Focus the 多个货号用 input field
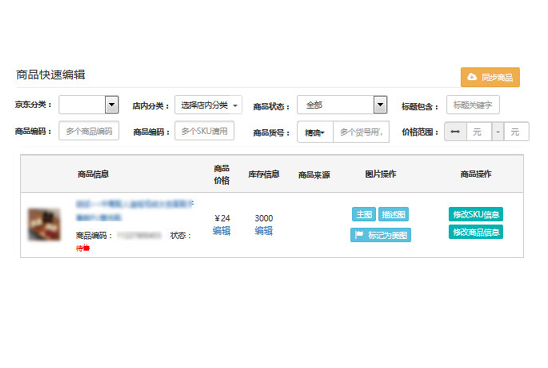Screen dimensions: 548x368 click(361, 132)
